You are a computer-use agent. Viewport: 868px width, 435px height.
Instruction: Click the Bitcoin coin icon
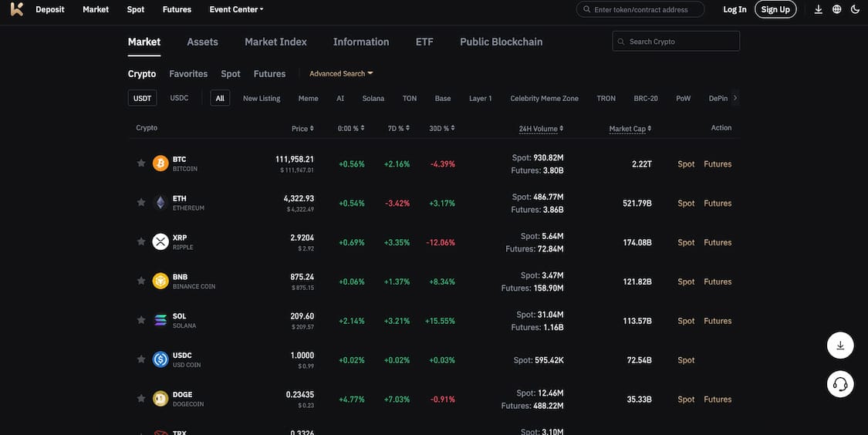[160, 164]
